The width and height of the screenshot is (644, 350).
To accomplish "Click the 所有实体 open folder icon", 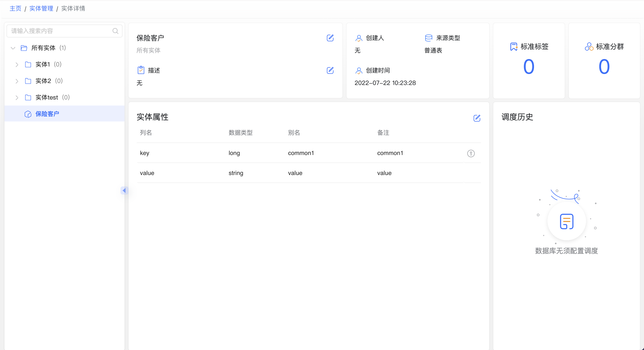I will point(24,48).
